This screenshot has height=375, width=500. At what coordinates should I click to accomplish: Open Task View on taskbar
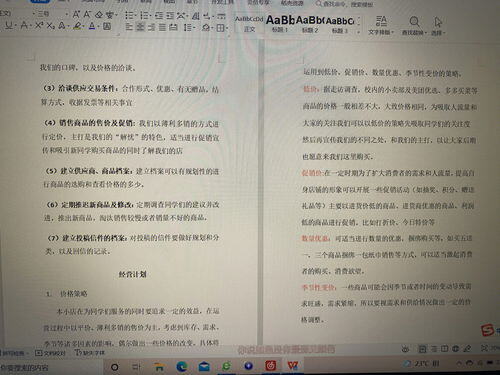(x=136, y=367)
